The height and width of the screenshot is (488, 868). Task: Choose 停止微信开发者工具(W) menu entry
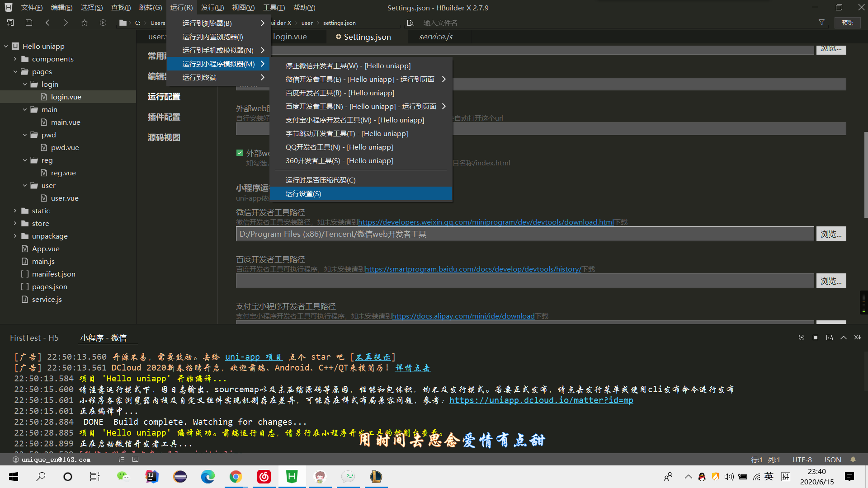[361, 66]
